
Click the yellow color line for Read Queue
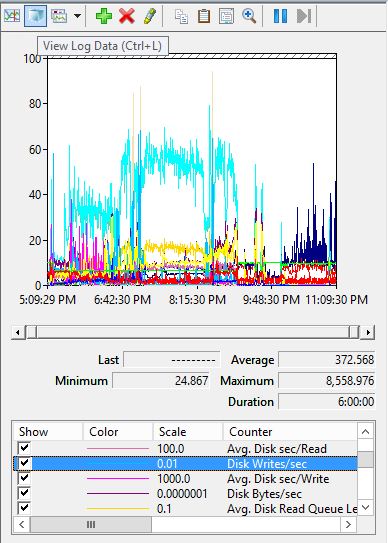(x=118, y=508)
